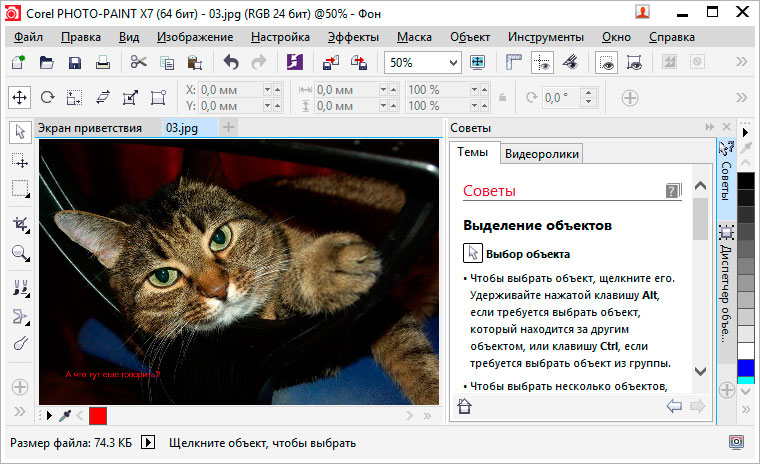Click the Undo arrow
The height and width of the screenshot is (464, 760).
pos(231,62)
